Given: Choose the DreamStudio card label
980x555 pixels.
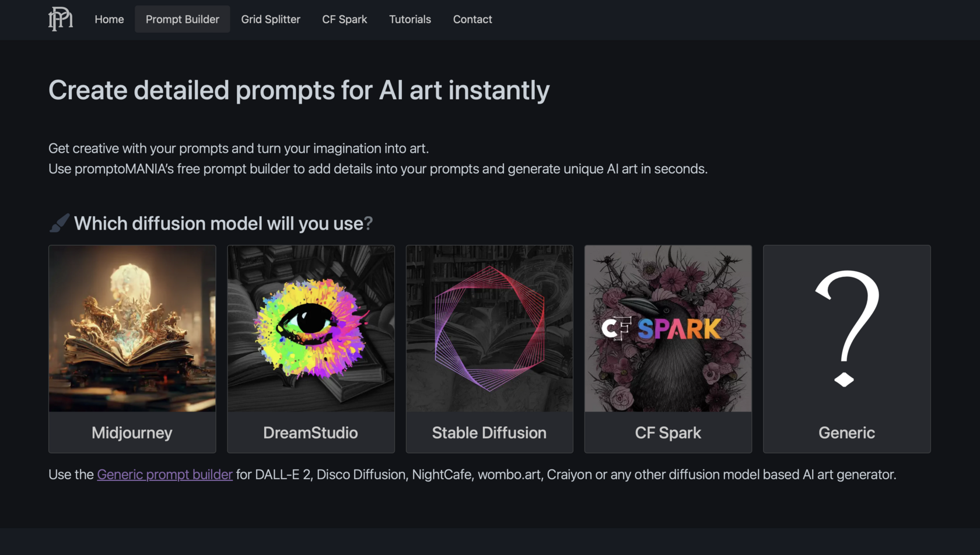Looking at the screenshot, I should [x=311, y=433].
